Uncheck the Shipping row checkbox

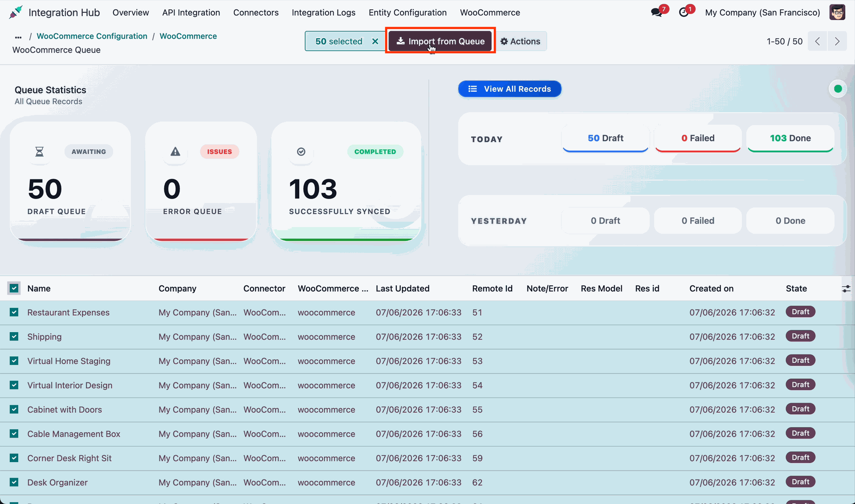(x=14, y=337)
